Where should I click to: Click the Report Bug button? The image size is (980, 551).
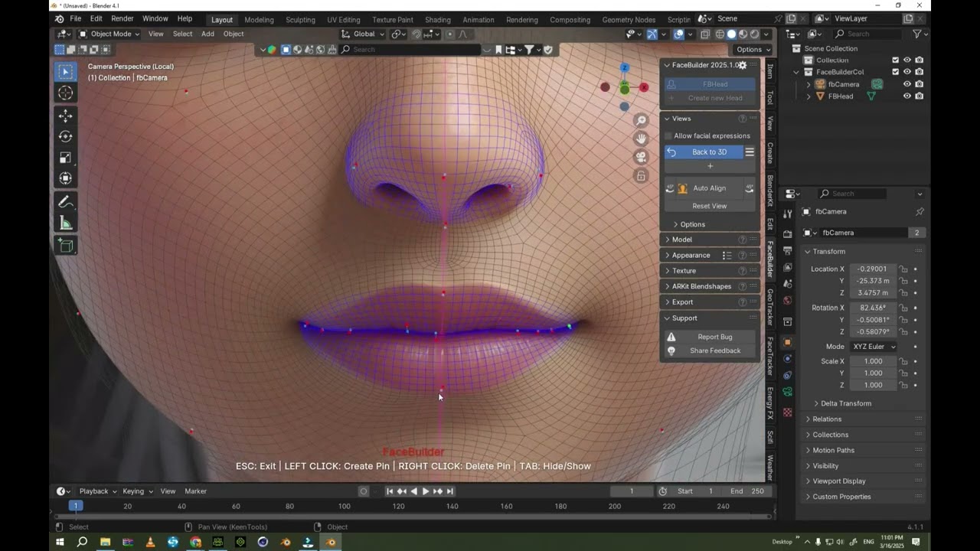(710, 337)
